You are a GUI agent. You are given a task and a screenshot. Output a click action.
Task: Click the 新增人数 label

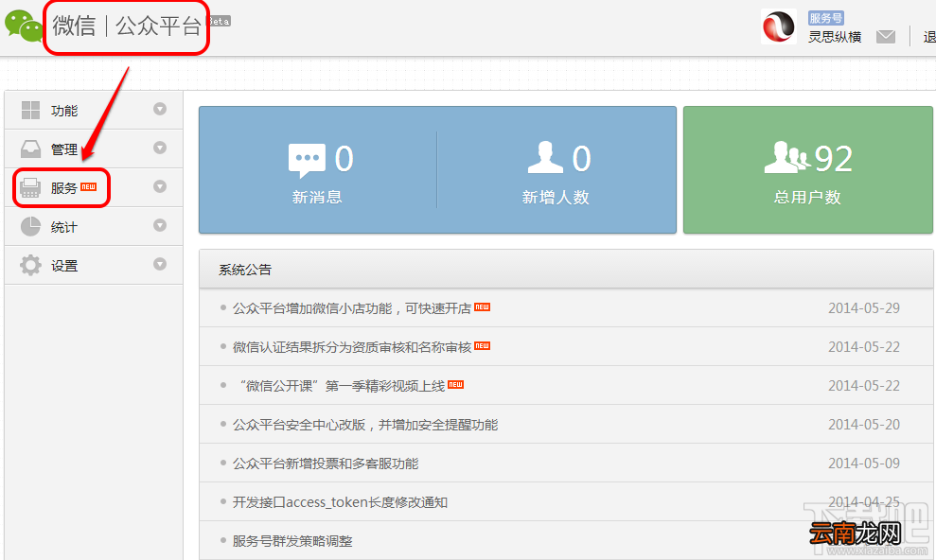coord(556,197)
